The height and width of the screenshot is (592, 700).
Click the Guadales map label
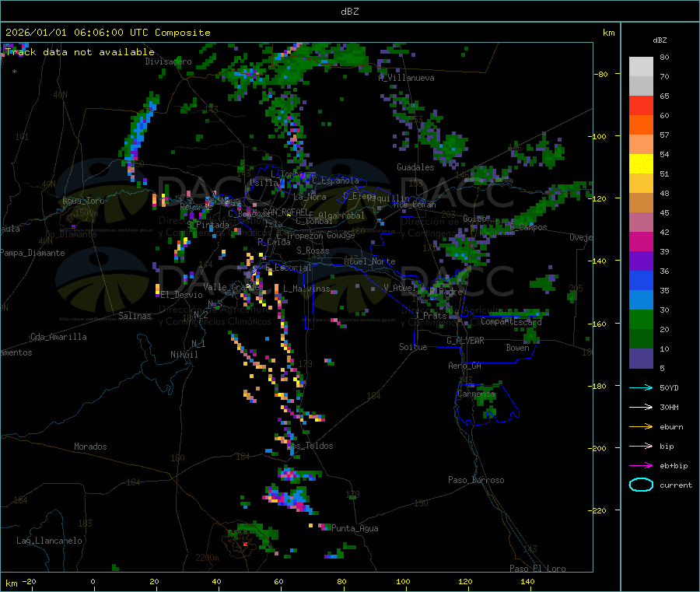coord(415,167)
